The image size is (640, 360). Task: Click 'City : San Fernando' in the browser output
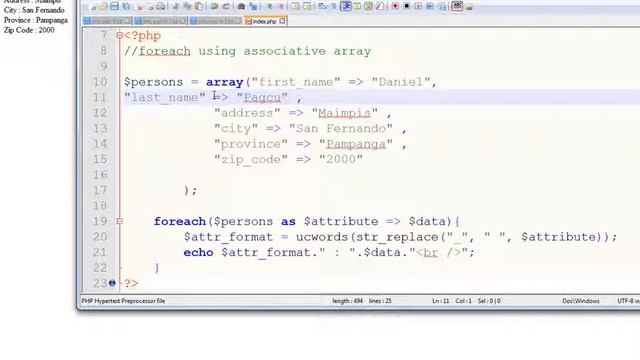[34, 10]
